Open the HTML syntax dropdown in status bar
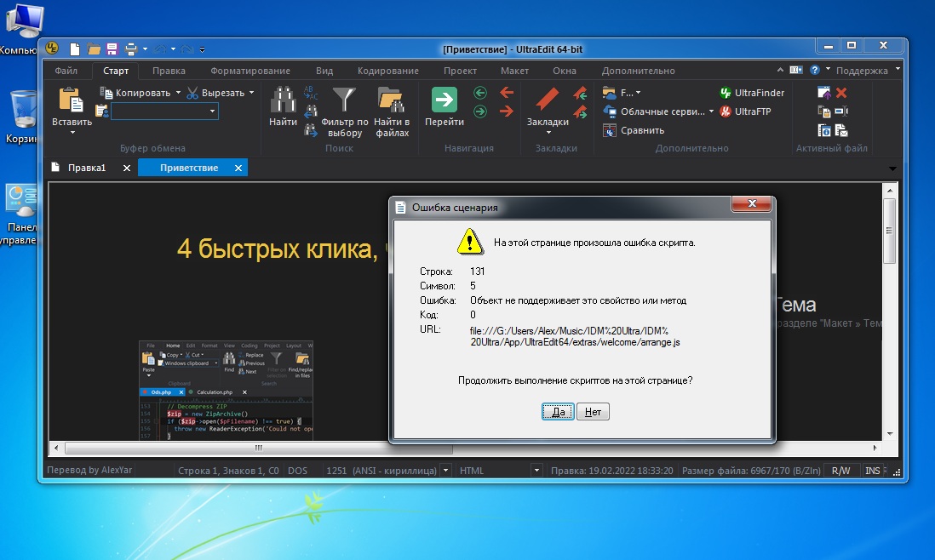The height and width of the screenshot is (560, 935). pyautogui.click(x=536, y=471)
